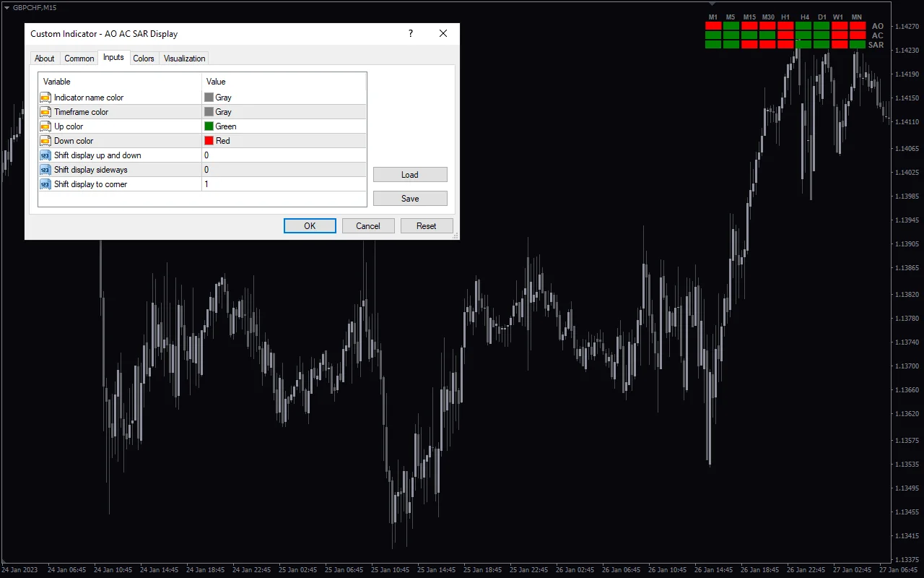Click the red Down color swatch
924x578 pixels.
[209, 141]
